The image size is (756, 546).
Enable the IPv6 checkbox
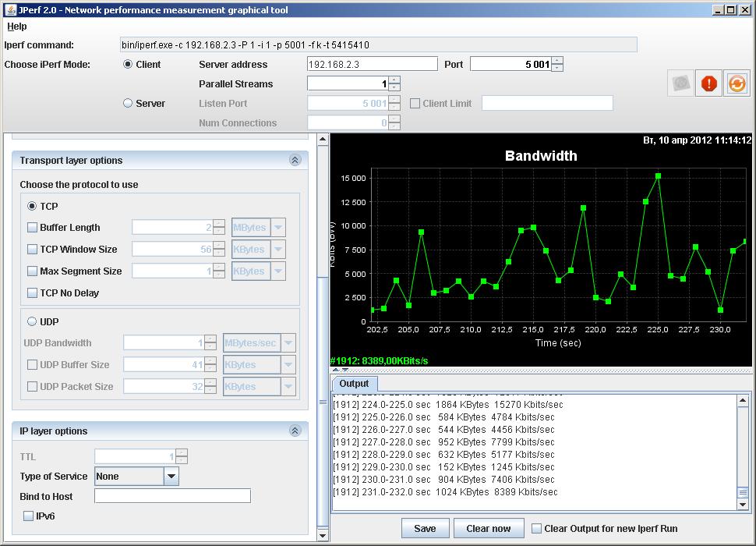click(29, 516)
